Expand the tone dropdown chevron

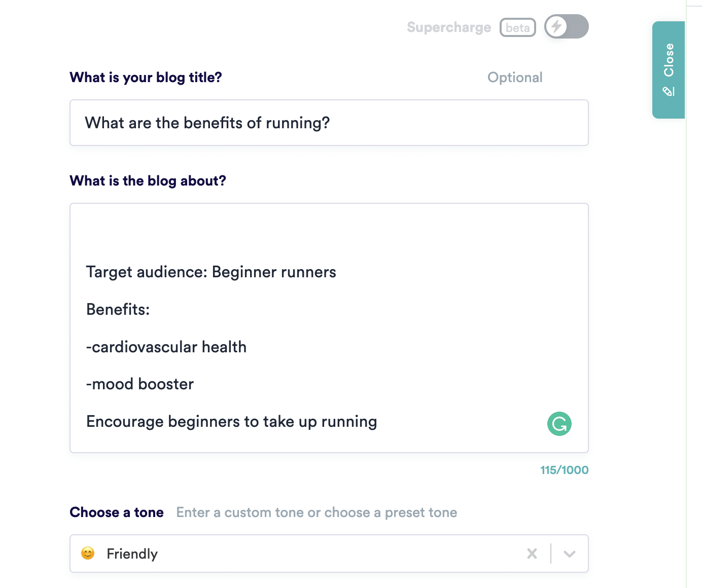[x=570, y=554]
